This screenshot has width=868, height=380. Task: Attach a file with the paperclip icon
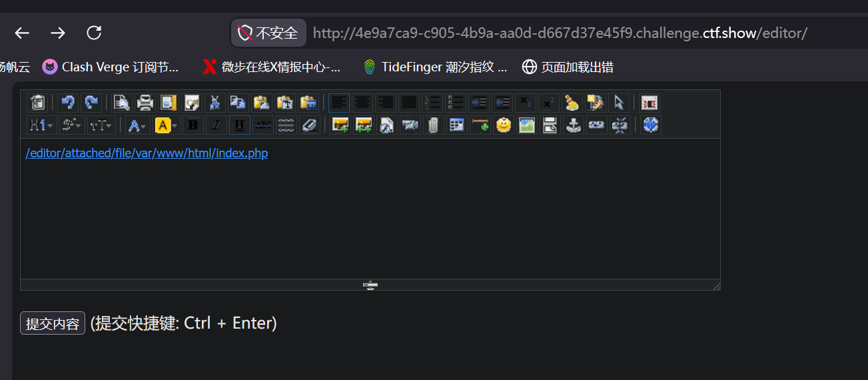click(x=434, y=125)
